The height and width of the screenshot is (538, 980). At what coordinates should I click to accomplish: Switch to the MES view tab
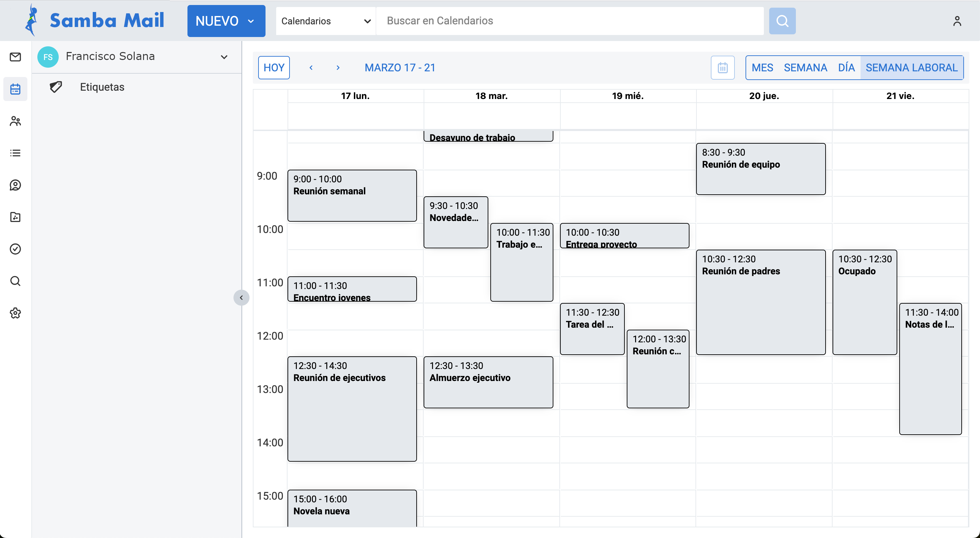coord(762,68)
